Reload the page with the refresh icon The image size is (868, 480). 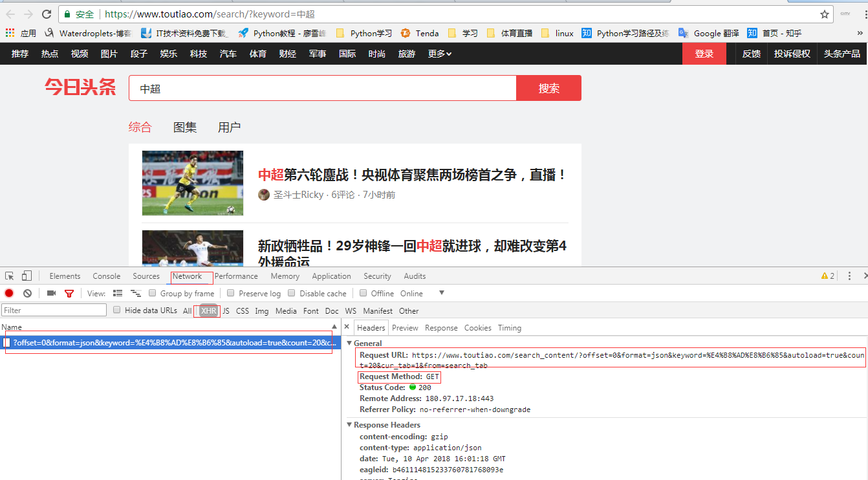[x=47, y=14]
